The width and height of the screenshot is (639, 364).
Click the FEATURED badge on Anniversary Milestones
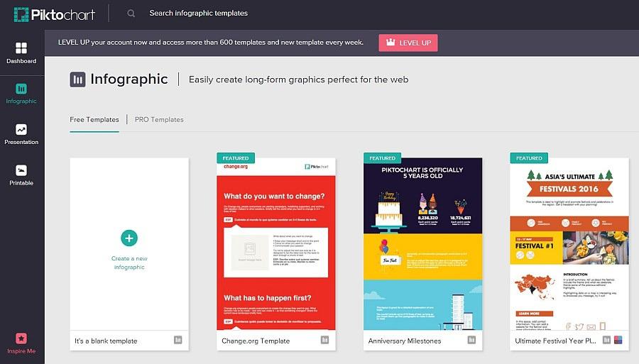tap(382, 158)
